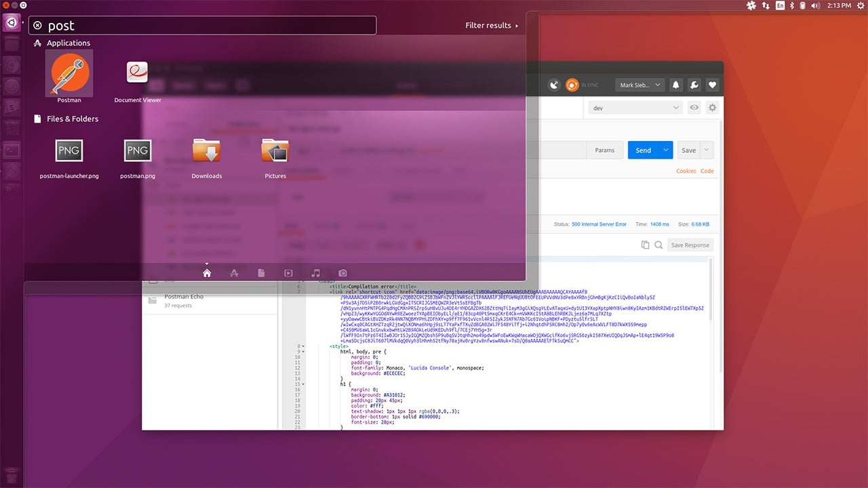This screenshot has height=488, width=868.
Task: Click the notification bell in Postman header
Action: 675,85
